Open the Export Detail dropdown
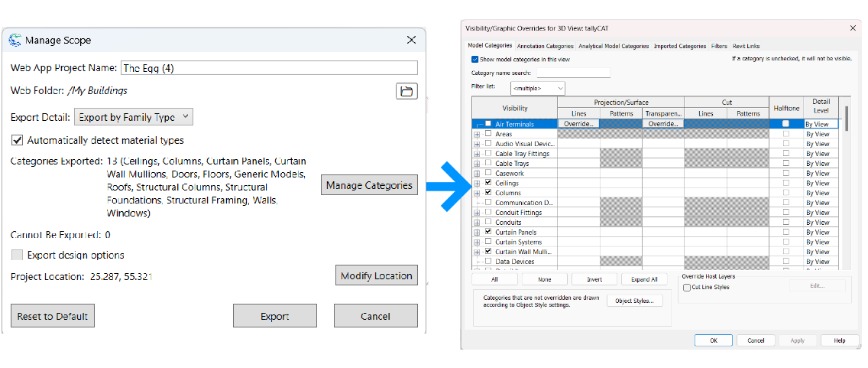Viewport: 868px width, 368px height. (x=134, y=117)
